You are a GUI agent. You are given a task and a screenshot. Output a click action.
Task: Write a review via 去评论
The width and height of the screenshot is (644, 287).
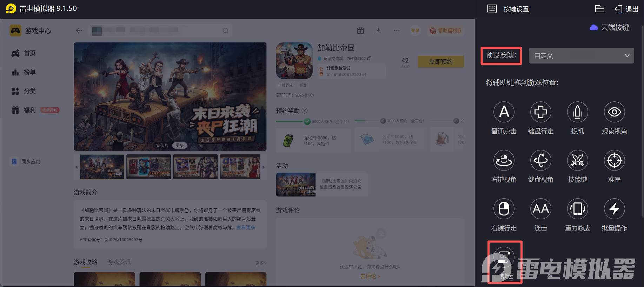point(370,276)
